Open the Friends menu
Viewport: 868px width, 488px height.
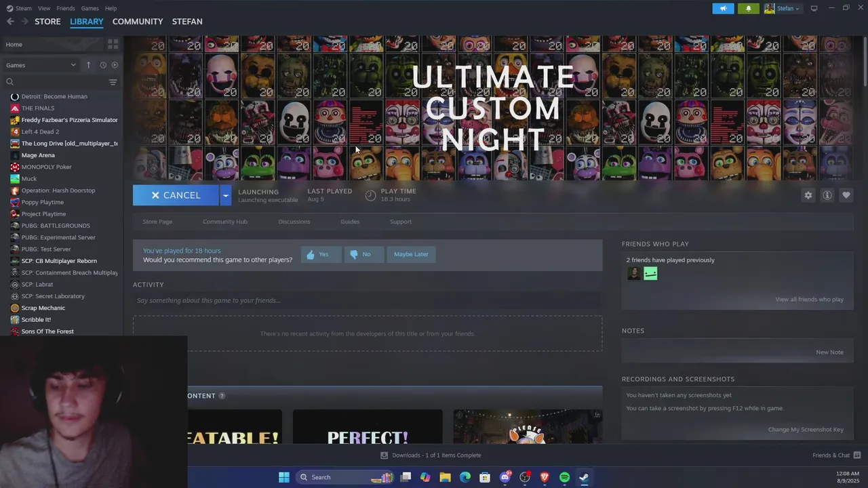click(x=66, y=8)
